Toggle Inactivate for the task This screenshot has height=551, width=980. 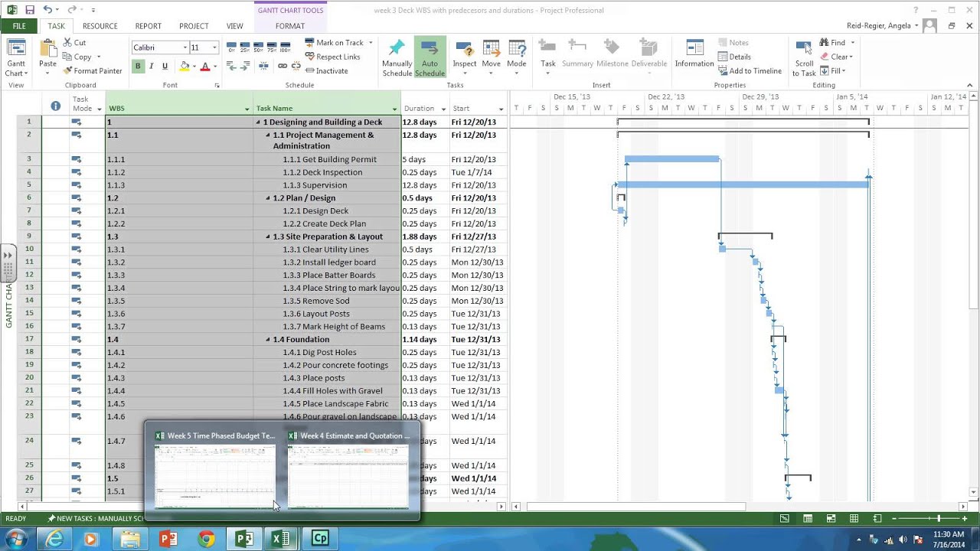[326, 70]
